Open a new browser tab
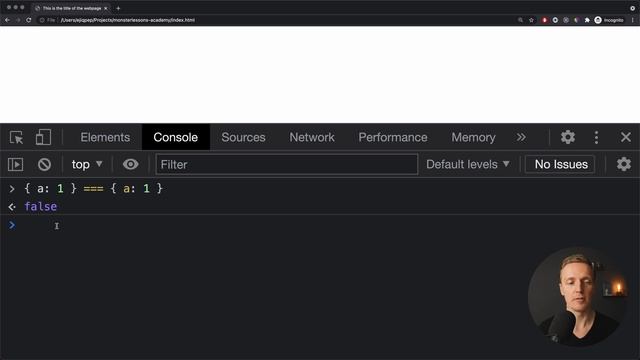 tap(118, 8)
